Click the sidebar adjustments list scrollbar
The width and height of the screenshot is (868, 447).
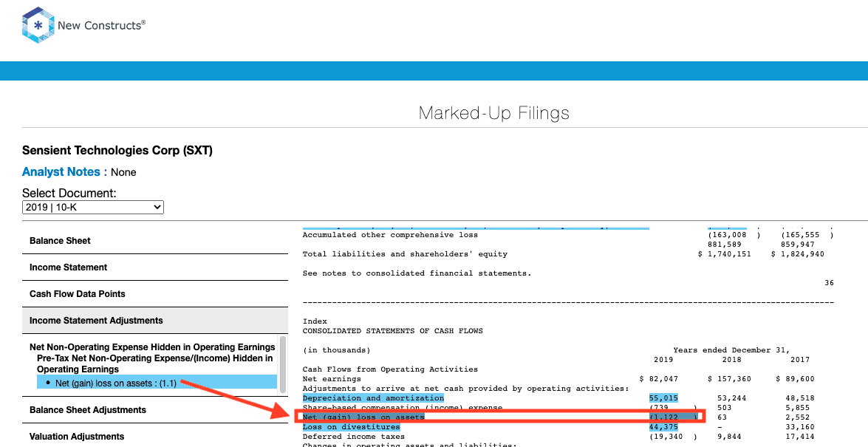[x=283, y=364]
